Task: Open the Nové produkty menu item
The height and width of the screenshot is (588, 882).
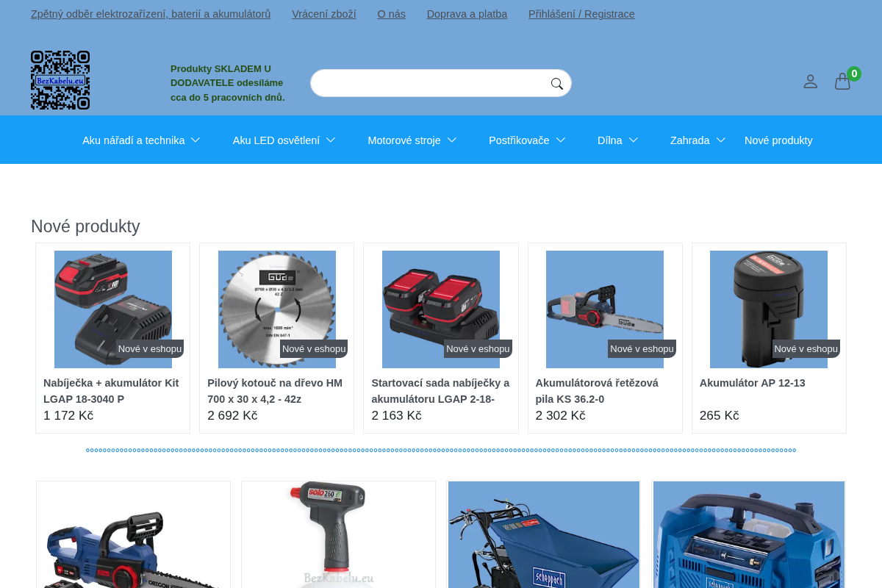Action: (x=778, y=140)
